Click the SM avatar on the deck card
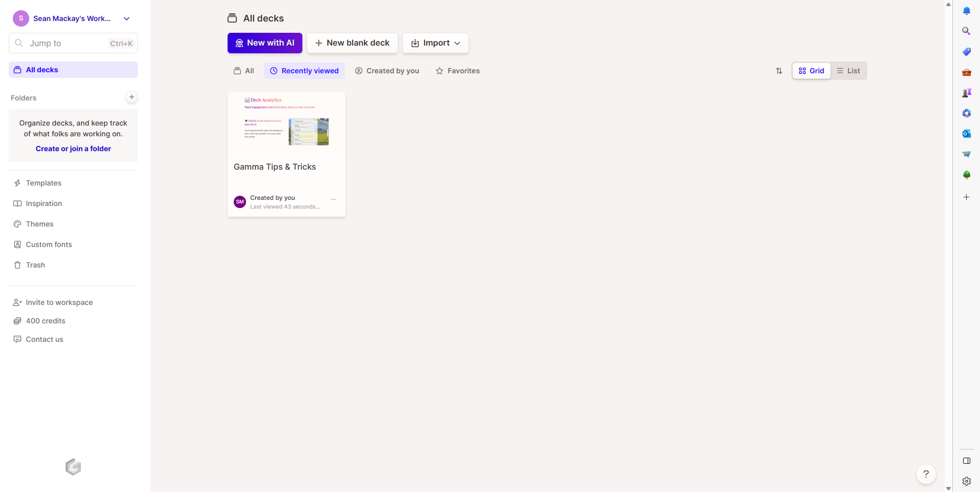The height and width of the screenshot is (492, 980). 240,202
